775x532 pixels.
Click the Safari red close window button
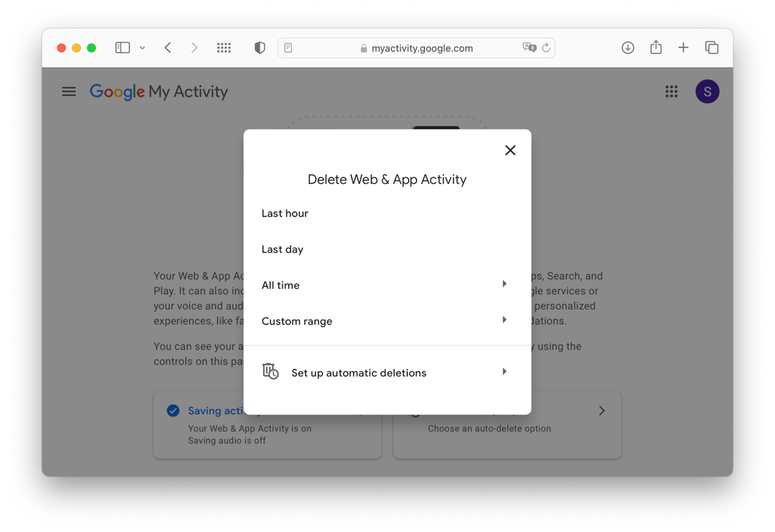pyautogui.click(x=62, y=48)
